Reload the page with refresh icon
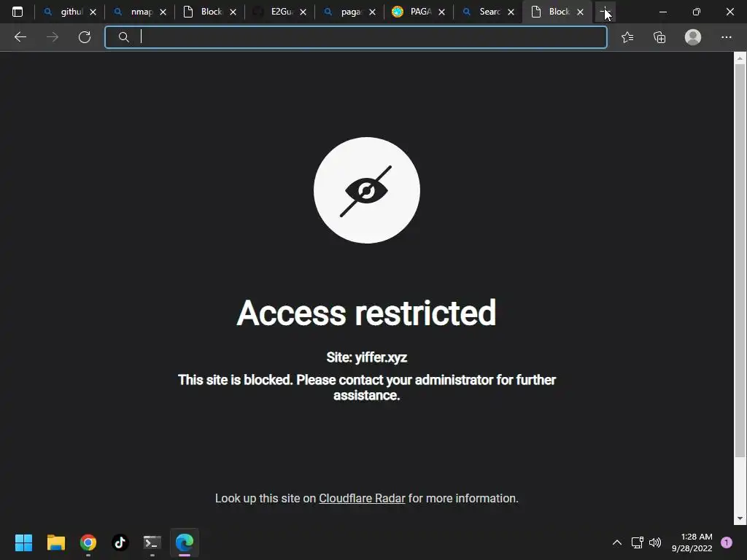 pyautogui.click(x=85, y=37)
